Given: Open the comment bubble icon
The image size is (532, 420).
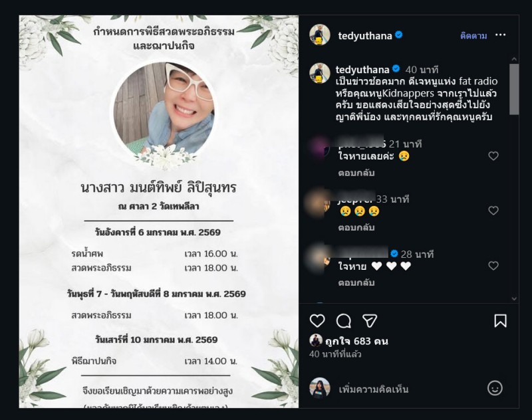Looking at the screenshot, I should tap(343, 321).
